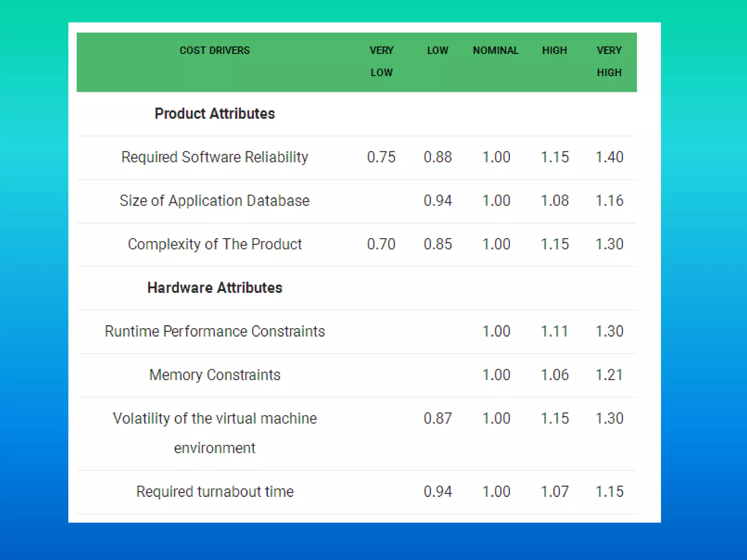This screenshot has height=560, width=747.
Task: Click Runtime Performance Constraints row label
Action: point(214,331)
